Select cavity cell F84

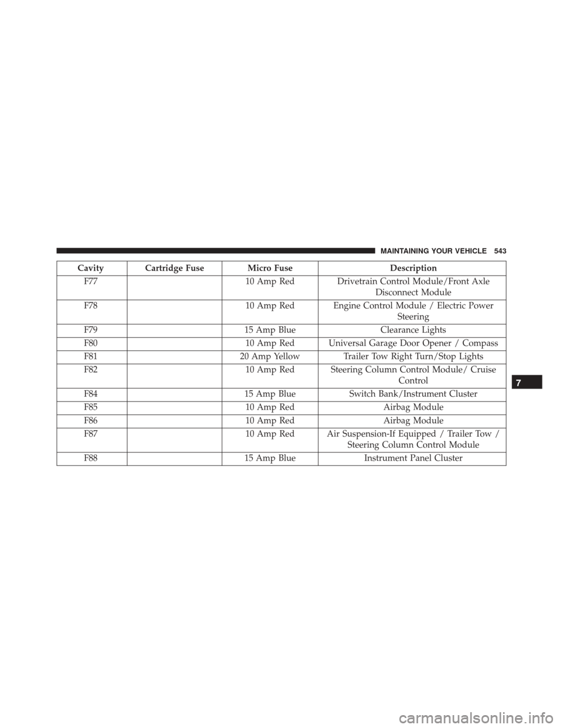(91, 394)
